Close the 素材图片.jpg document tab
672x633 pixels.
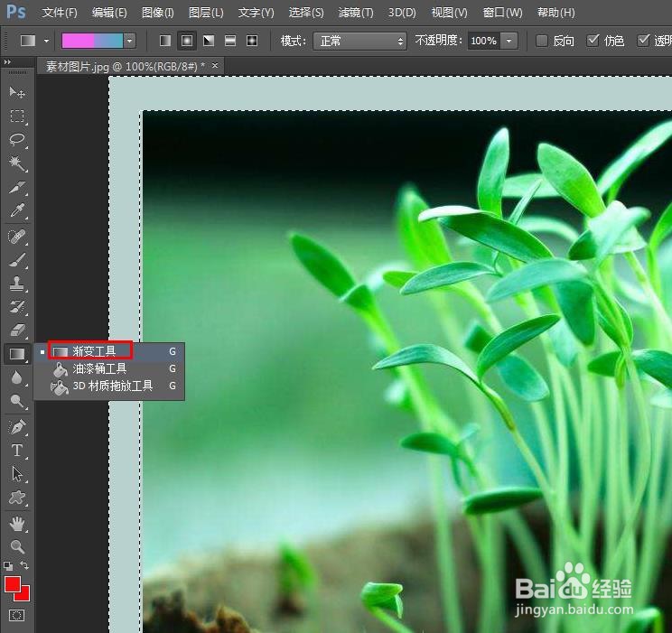(x=215, y=66)
